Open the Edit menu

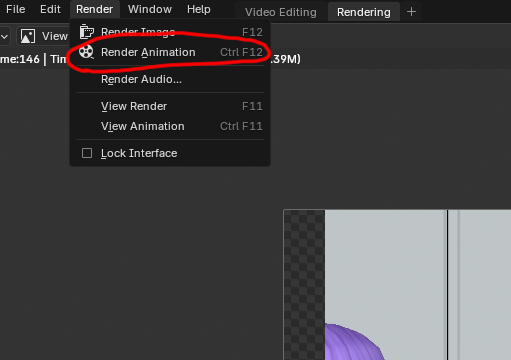pyautogui.click(x=50, y=9)
